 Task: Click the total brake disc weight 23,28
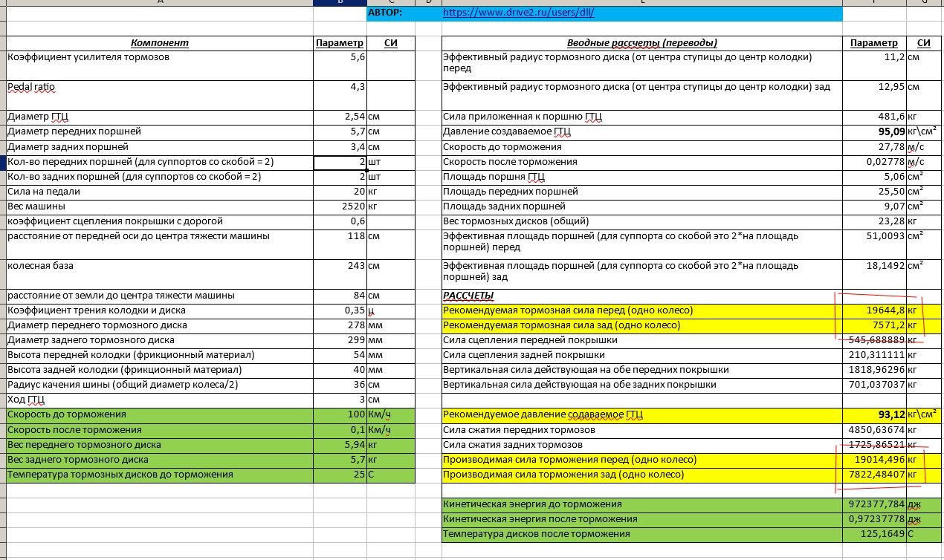click(874, 221)
